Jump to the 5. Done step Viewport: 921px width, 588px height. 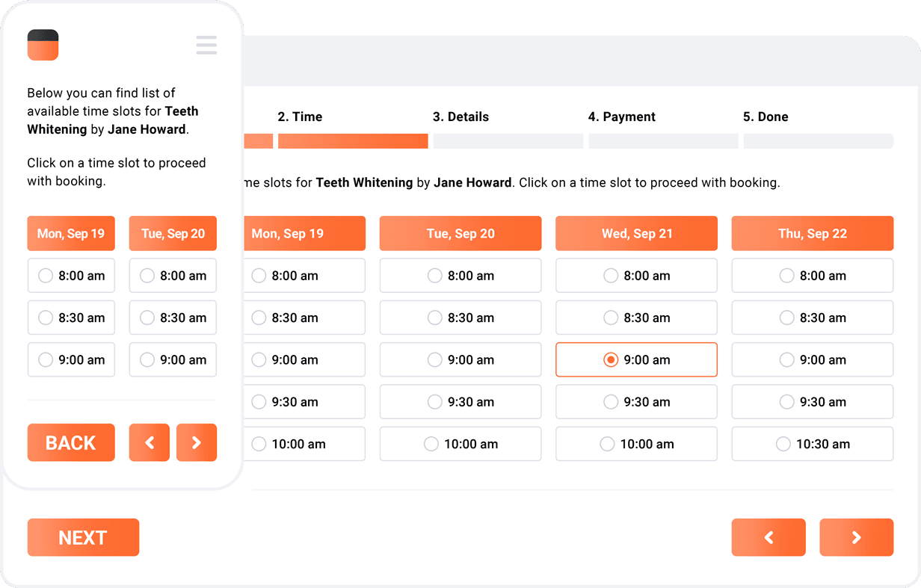click(766, 117)
